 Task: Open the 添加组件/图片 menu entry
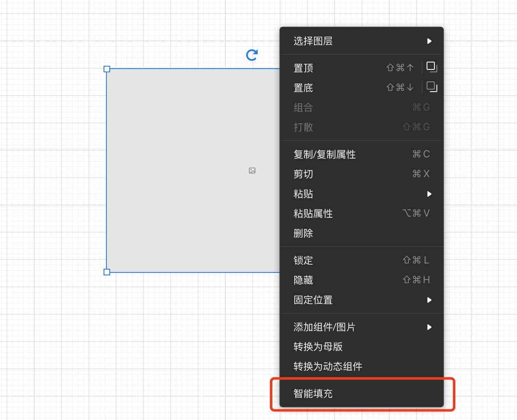click(361, 327)
